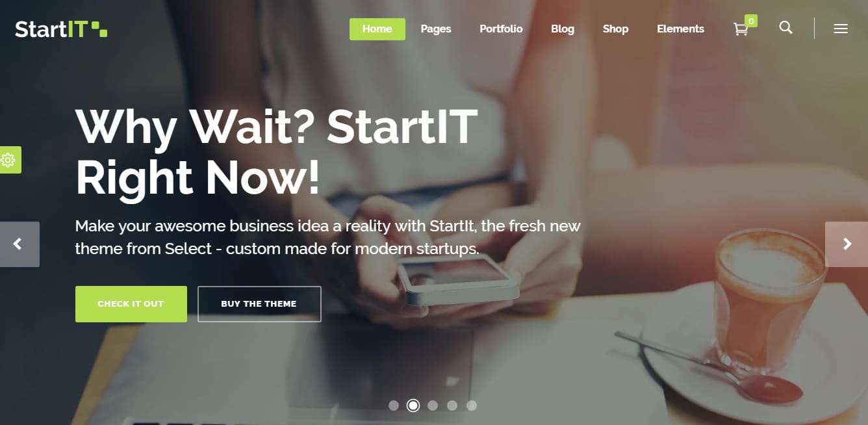Select the third slider dot

click(x=433, y=406)
